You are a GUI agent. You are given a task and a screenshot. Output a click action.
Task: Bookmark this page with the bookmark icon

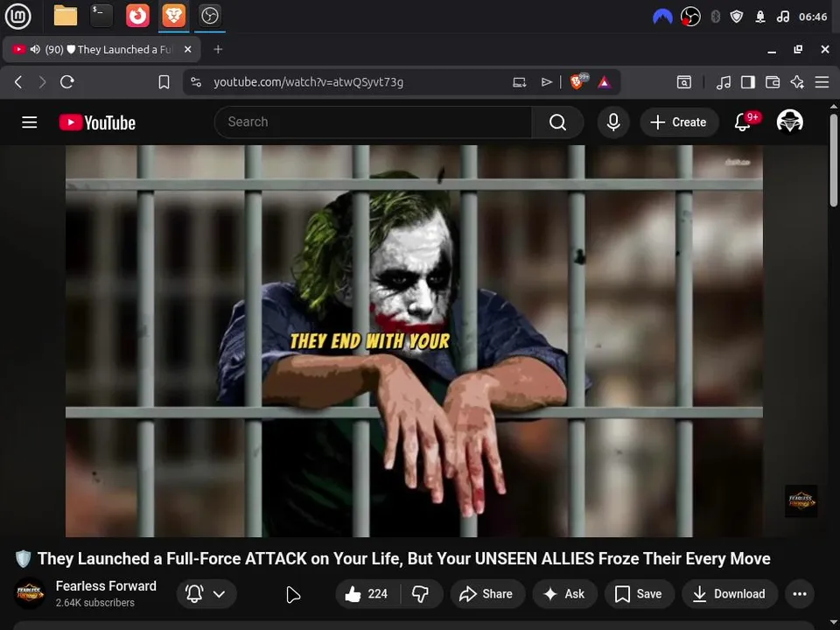(x=164, y=82)
